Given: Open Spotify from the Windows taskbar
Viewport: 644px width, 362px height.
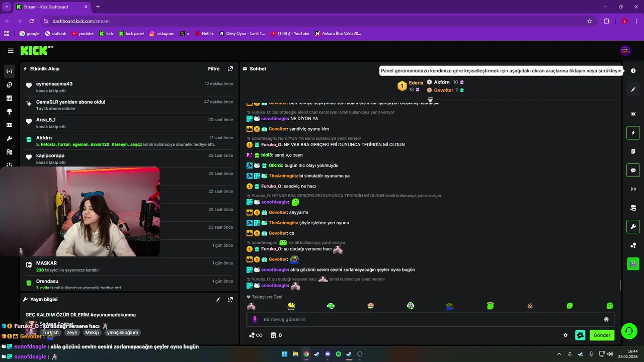Looking at the screenshot, I should coord(338,354).
